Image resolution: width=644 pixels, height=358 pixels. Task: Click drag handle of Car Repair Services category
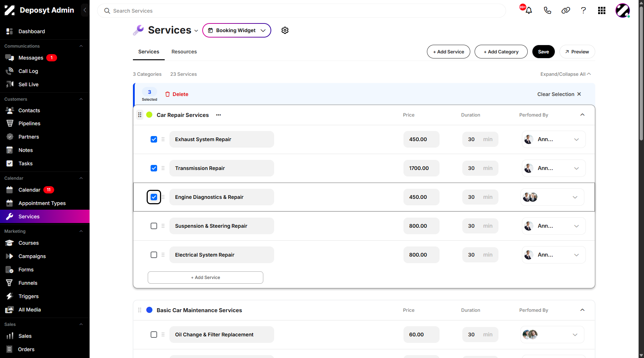[140, 115]
